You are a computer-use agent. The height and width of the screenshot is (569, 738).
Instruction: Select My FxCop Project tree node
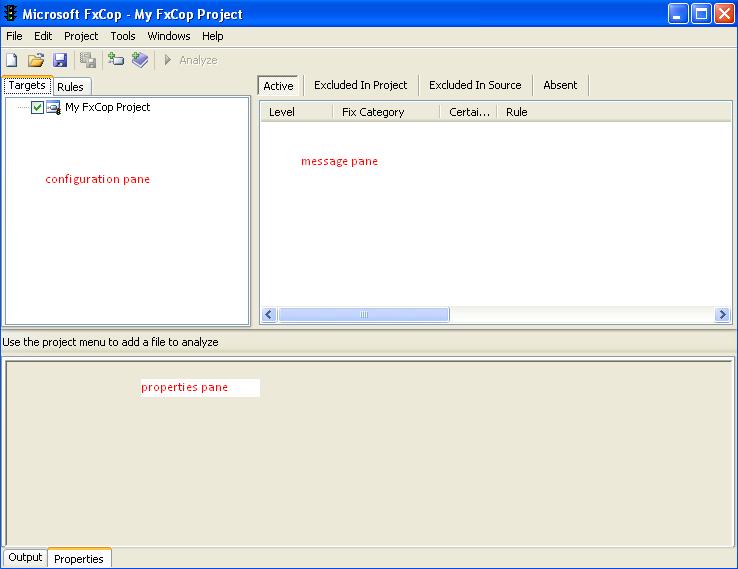(107, 107)
